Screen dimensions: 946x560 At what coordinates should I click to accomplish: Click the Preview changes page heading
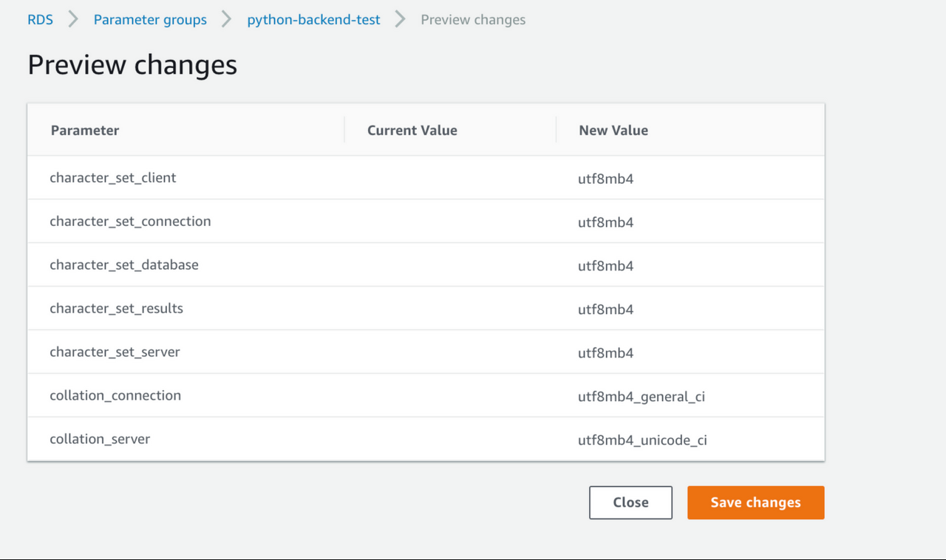[132, 65]
